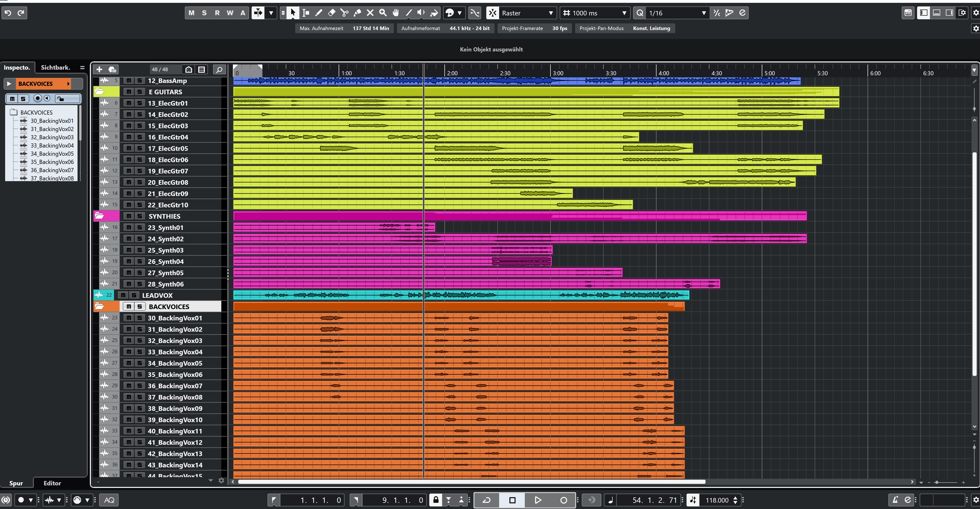
Task: Click the Undo arrow icon
Action: click(8, 13)
